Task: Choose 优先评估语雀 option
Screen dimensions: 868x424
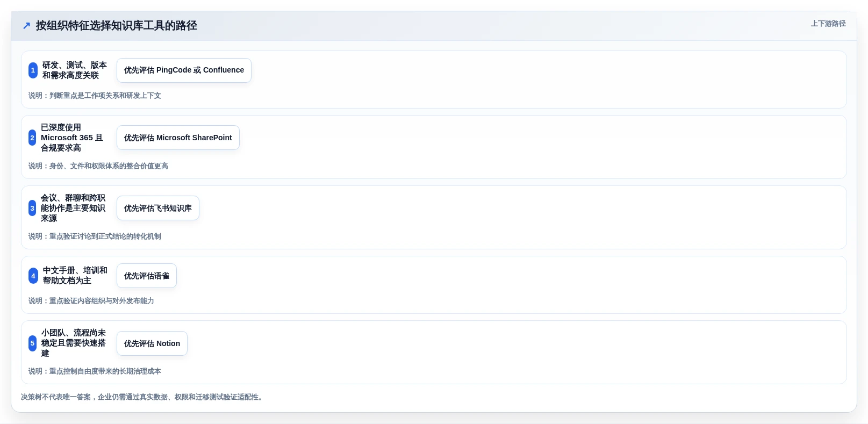Action: [147, 276]
